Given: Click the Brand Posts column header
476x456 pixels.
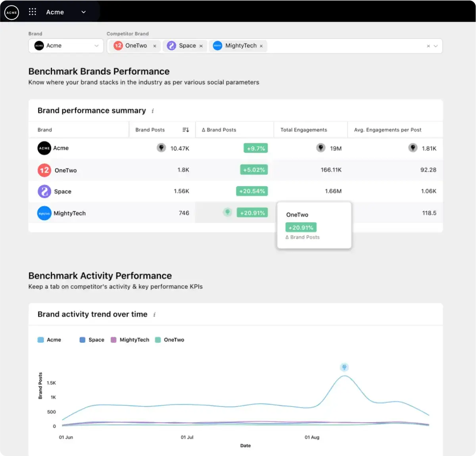Looking at the screenshot, I should coord(150,130).
